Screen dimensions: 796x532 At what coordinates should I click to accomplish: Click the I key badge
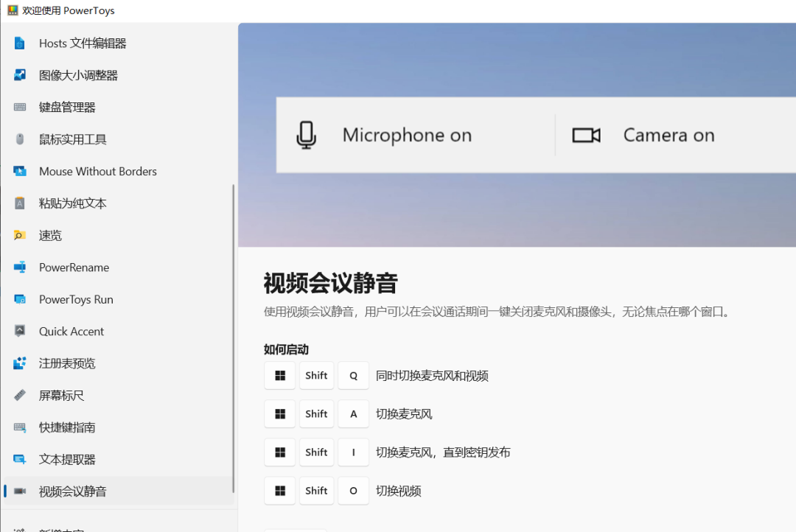(353, 452)
